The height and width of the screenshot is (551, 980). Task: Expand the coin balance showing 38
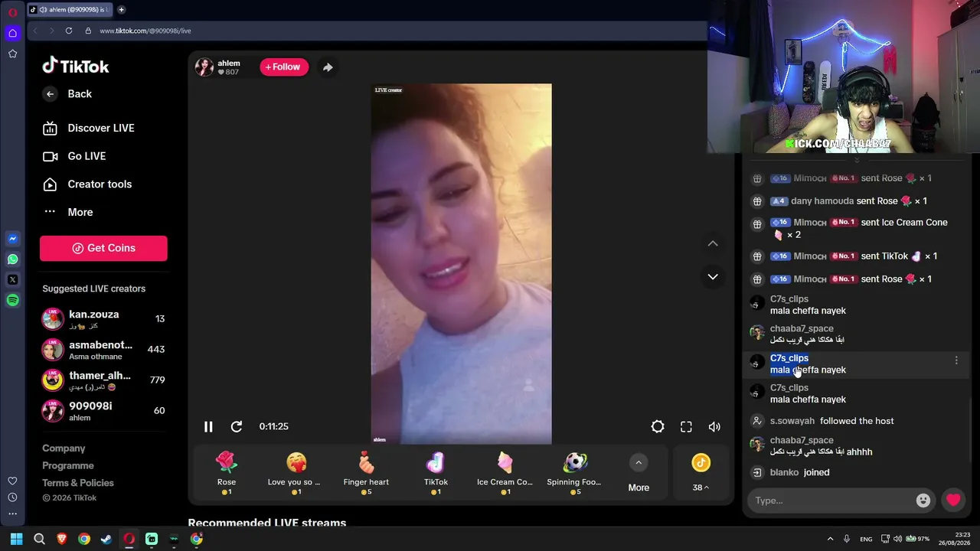(701, 472)
